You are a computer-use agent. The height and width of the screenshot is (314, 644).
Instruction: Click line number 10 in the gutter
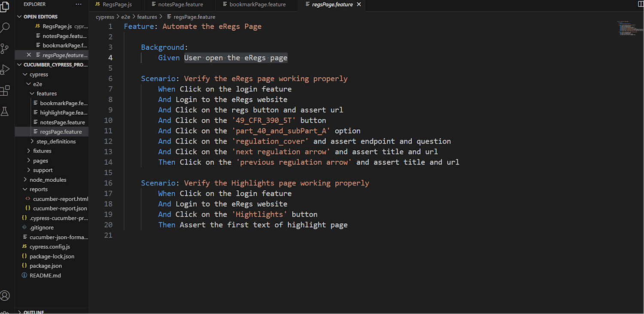108,120
